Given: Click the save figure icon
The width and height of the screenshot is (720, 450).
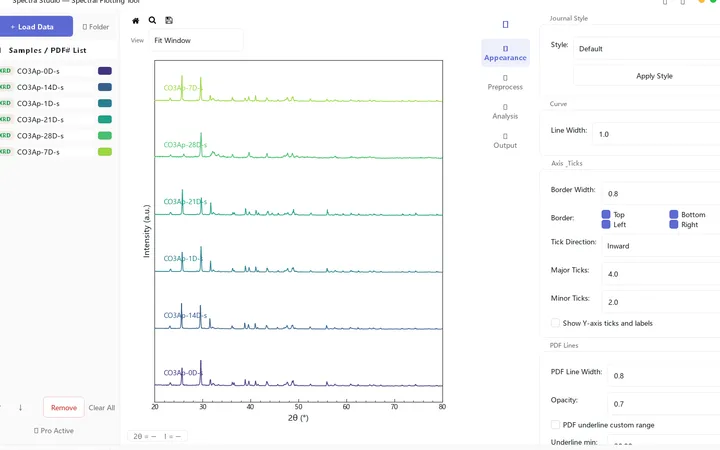Looking at the screenshot, I should 169,20.
